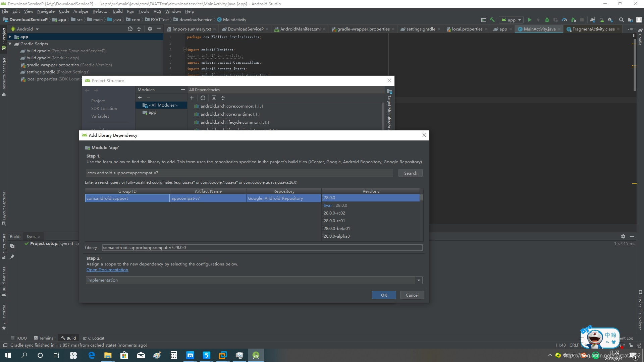
Task: Add new module plus icon under Modules
Action: click(x=140, y=98)
